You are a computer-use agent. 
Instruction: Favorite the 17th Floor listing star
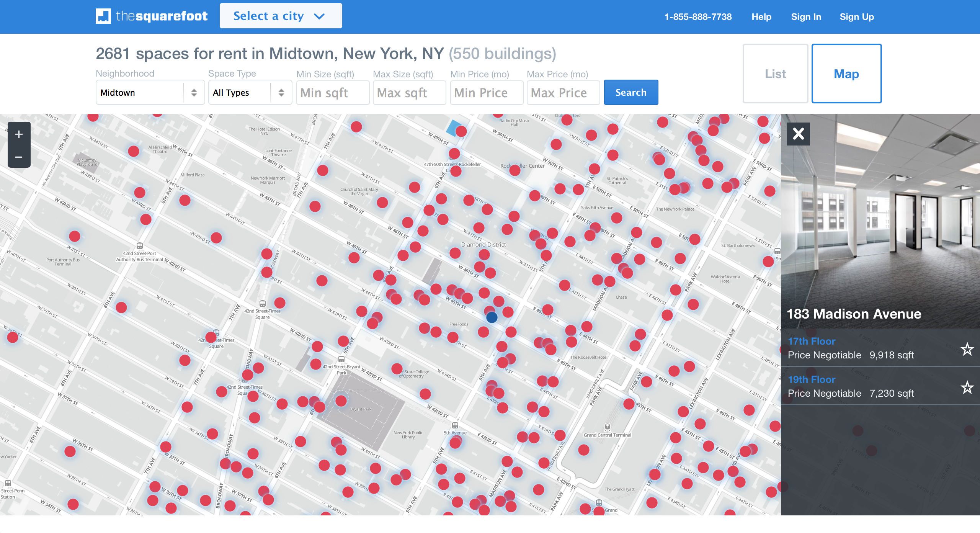(x=967, y=349)
